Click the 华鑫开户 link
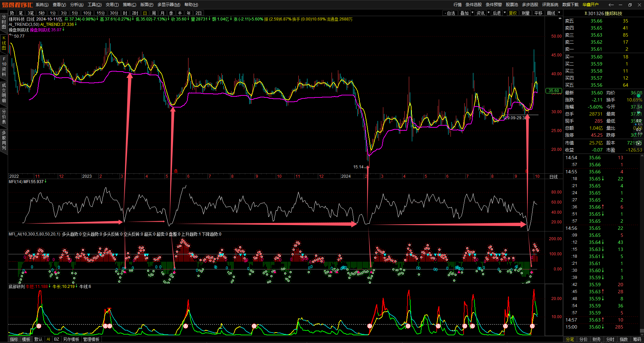Viewport: 644px width, 343px height. 591,5
